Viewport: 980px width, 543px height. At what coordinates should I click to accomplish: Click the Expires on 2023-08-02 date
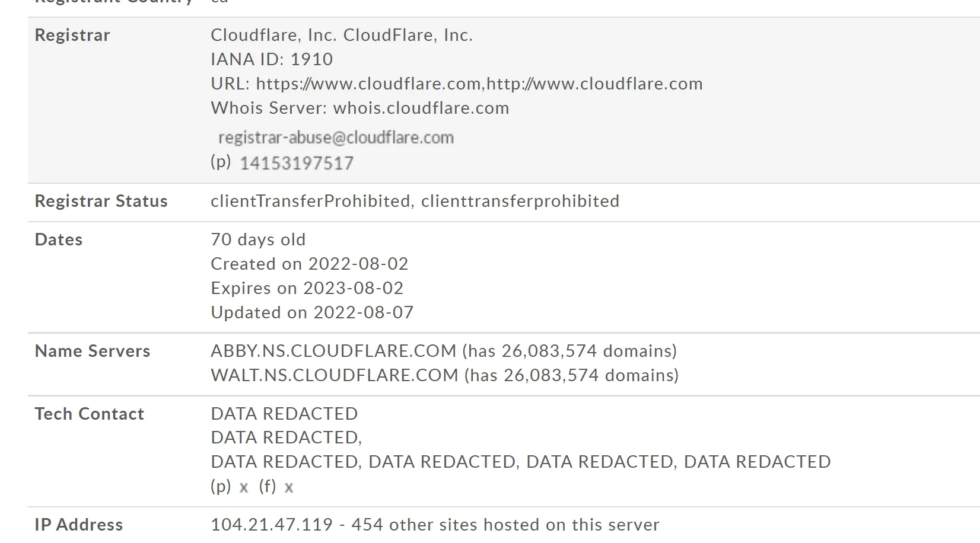coord(307,288)
